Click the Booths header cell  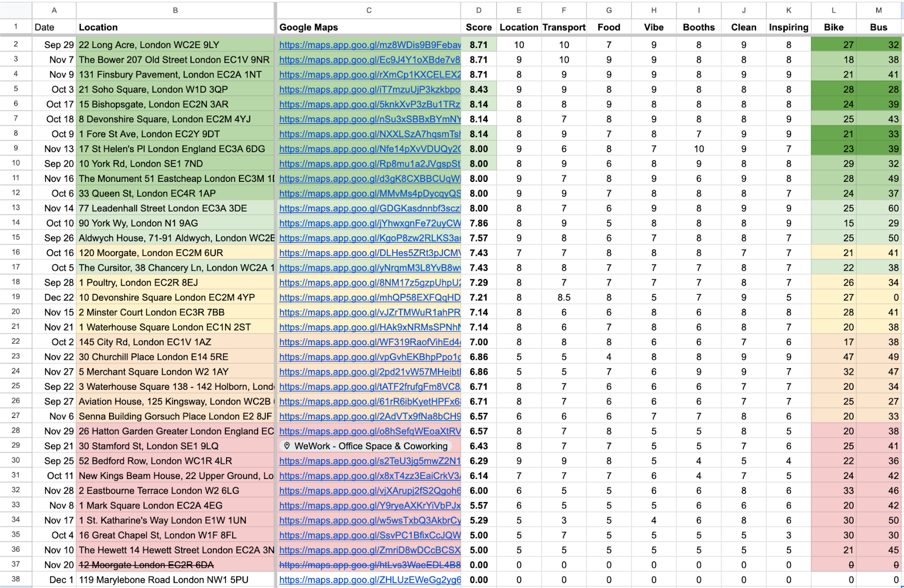[699, 27]
